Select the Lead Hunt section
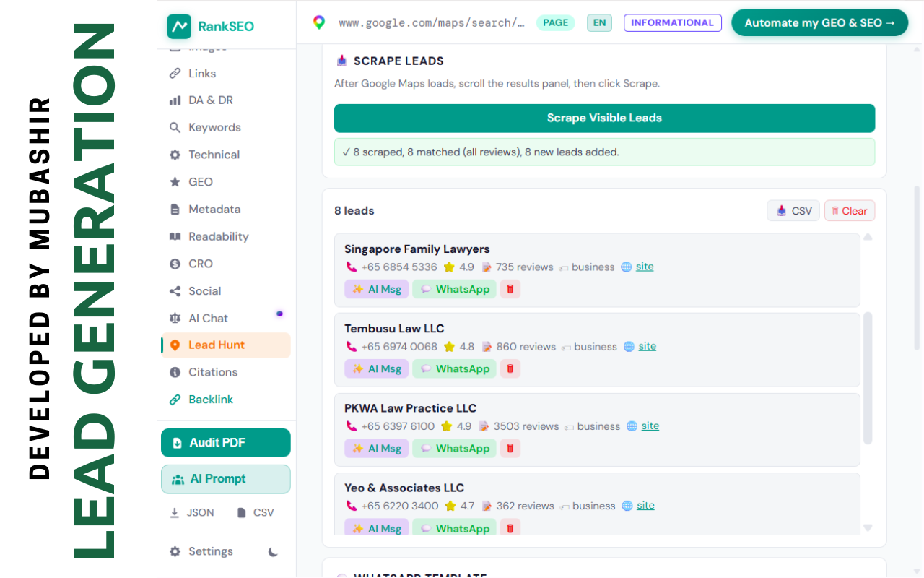 (x=226, y=345)
